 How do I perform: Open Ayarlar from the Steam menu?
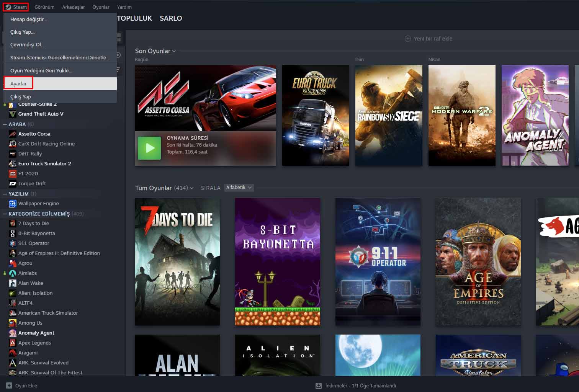click(x=60, y=83)
